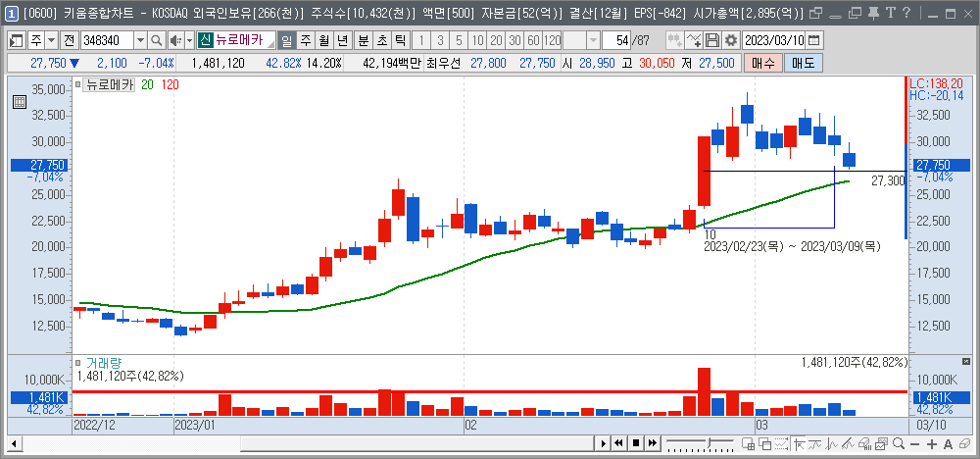Screen dimensions: 980x459
Task: Click the split chart window icon
Action: pyautogui.click(x=748, y=443)
